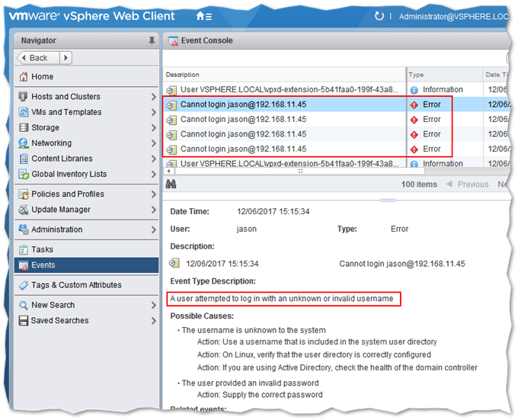
Task: Expand Content Libraries chevron
Action: tap(153, 159)
